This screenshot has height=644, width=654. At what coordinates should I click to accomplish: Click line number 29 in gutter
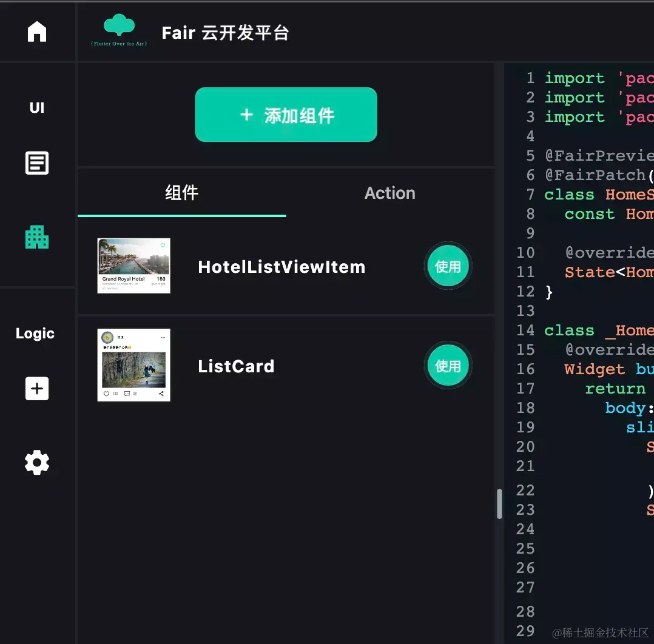pyautogui.click(x=525, y=631)
